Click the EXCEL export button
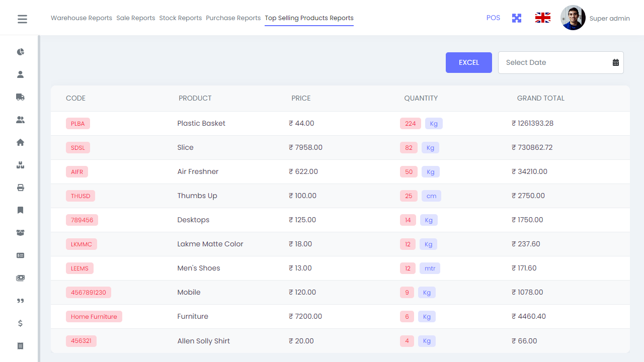Screen dimensions: 644x362 (468, 62)
